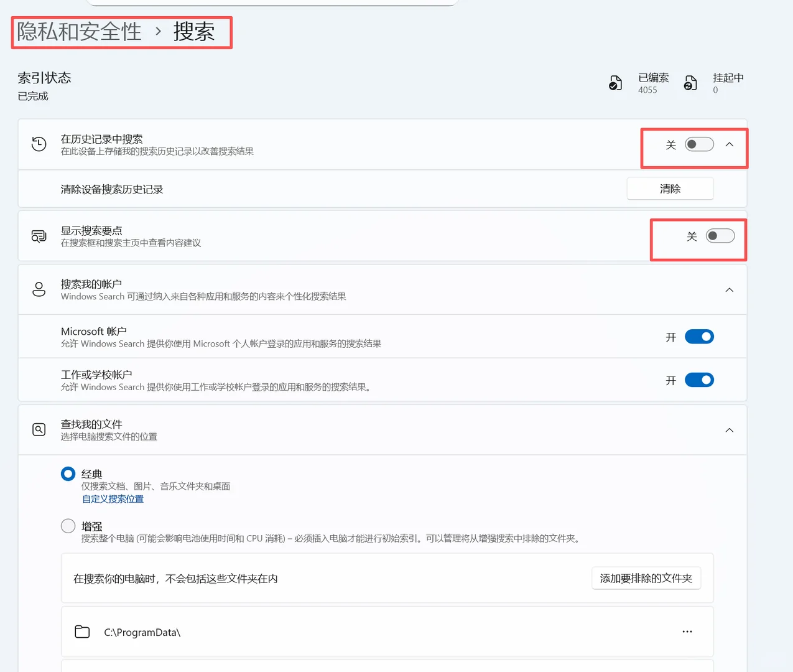Open the 自定义搜索位置 link
The image size is (793, 672).
(x=113, y=498)
